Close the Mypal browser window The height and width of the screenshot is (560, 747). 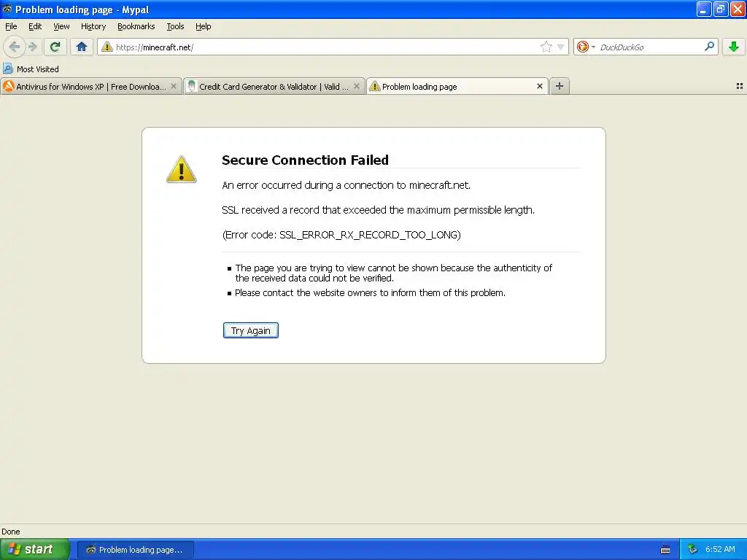click(738, 9)
